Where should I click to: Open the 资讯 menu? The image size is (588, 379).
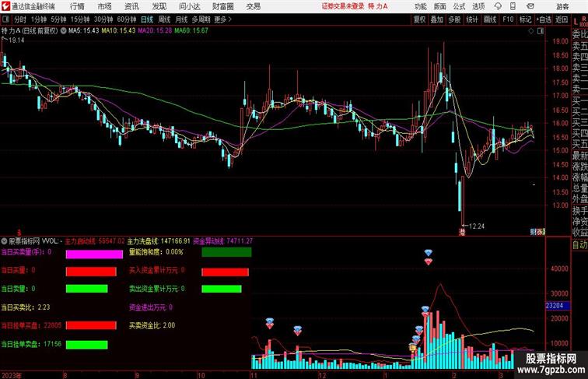(x=131, y=6)
